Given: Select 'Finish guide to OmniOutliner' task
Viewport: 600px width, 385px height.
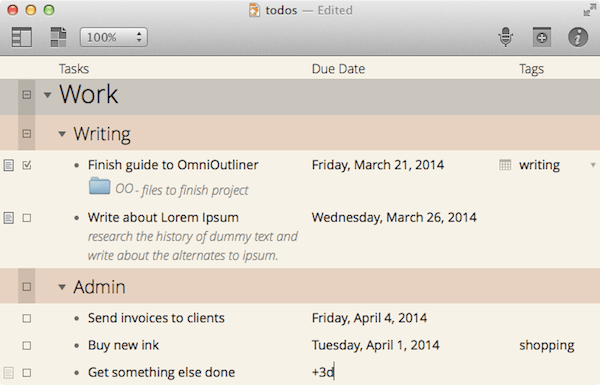Looking at the screenshot, I should [x=173, y=165].
